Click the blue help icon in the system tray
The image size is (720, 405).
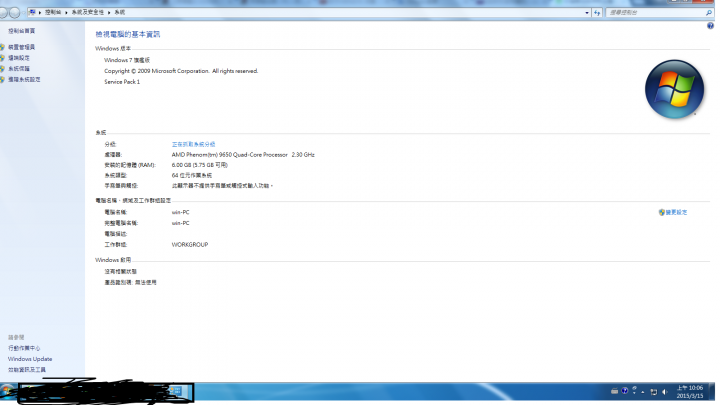coord(624,391)
